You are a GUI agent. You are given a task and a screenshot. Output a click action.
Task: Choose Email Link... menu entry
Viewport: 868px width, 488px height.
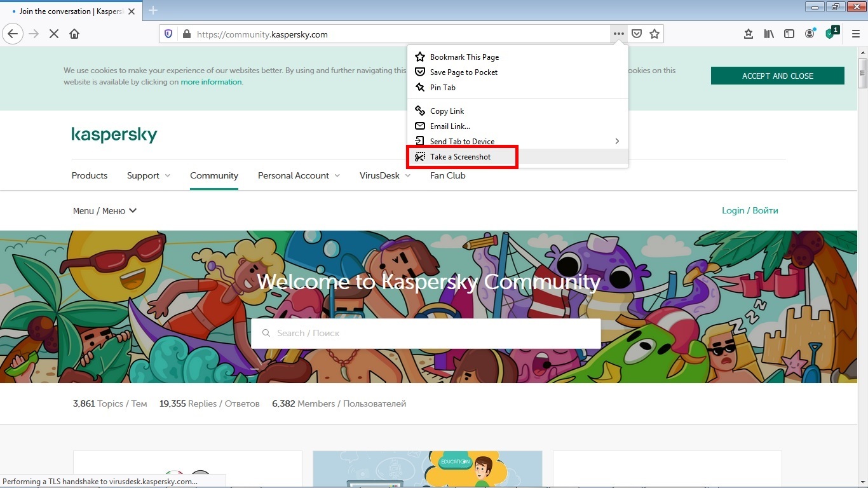tap(518, 126)
